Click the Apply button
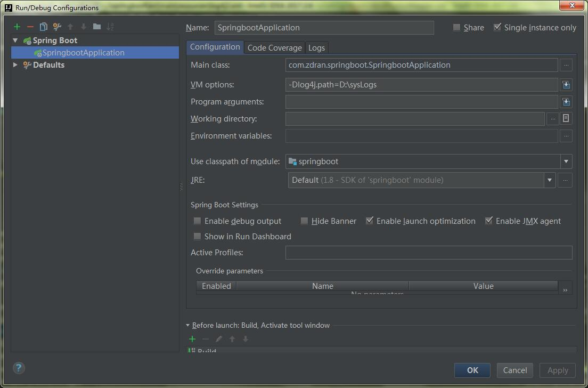The height and width of the screenshot is (388, 588). click(557, 370)
